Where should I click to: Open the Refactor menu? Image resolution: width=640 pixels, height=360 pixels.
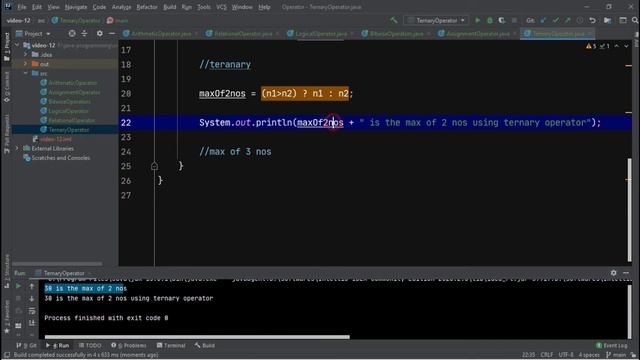(x=147, y=7)
